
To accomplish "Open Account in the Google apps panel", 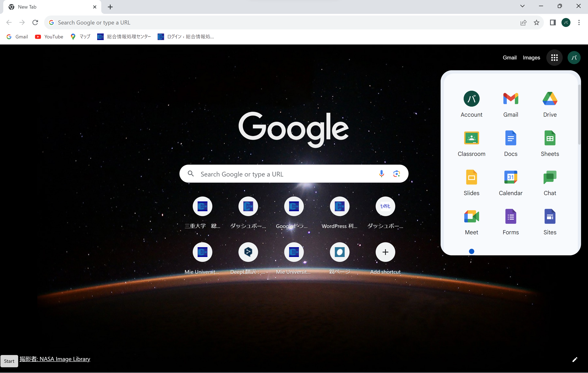I will click(471, 104).
